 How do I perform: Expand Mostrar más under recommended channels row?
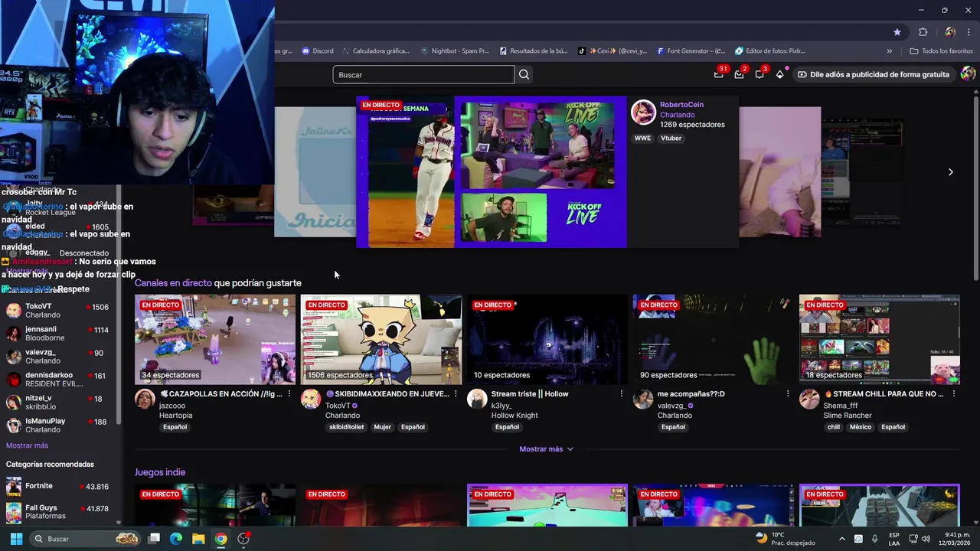546,449
